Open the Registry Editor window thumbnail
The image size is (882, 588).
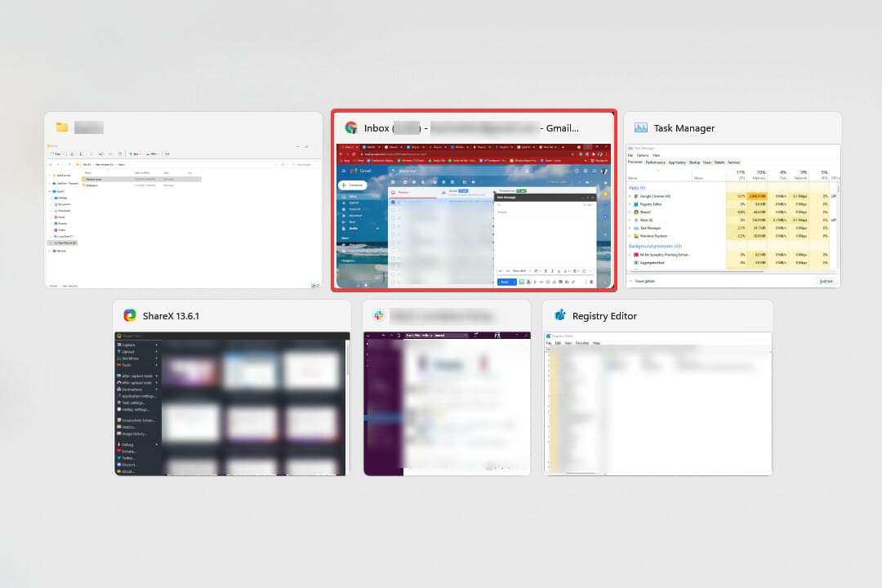click(x=657, y=388)
